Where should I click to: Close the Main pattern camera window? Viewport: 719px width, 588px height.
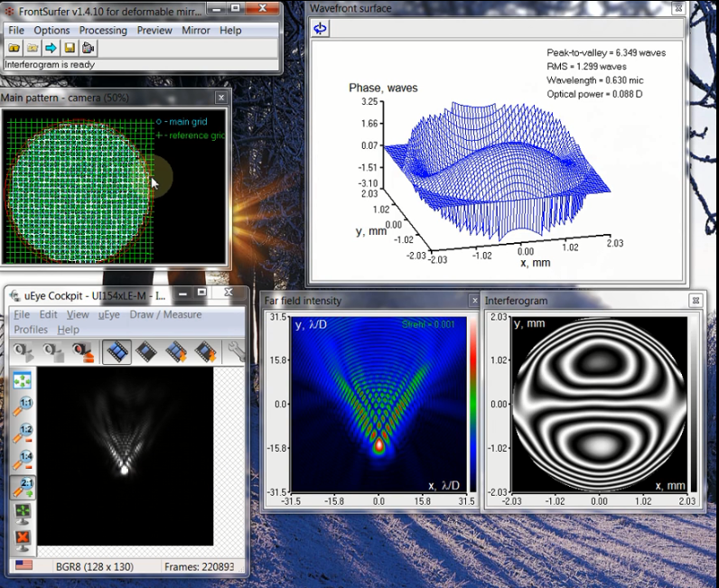point(221,98)
